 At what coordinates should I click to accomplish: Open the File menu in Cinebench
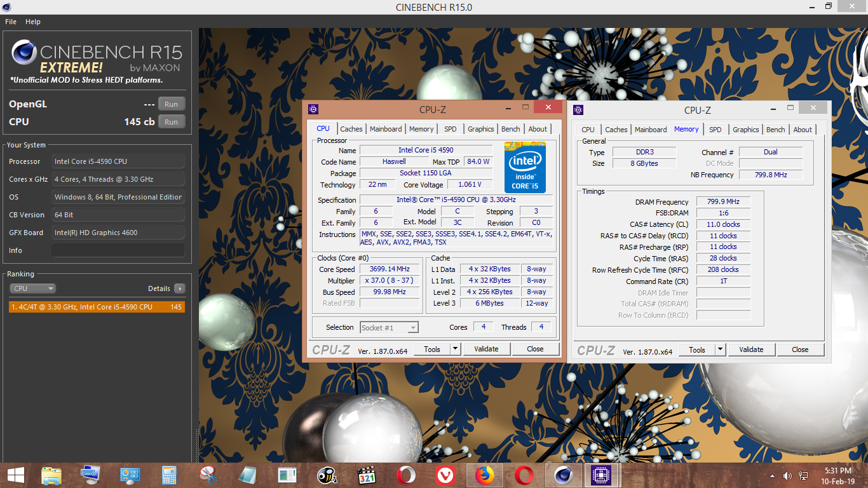pos(11,22)
